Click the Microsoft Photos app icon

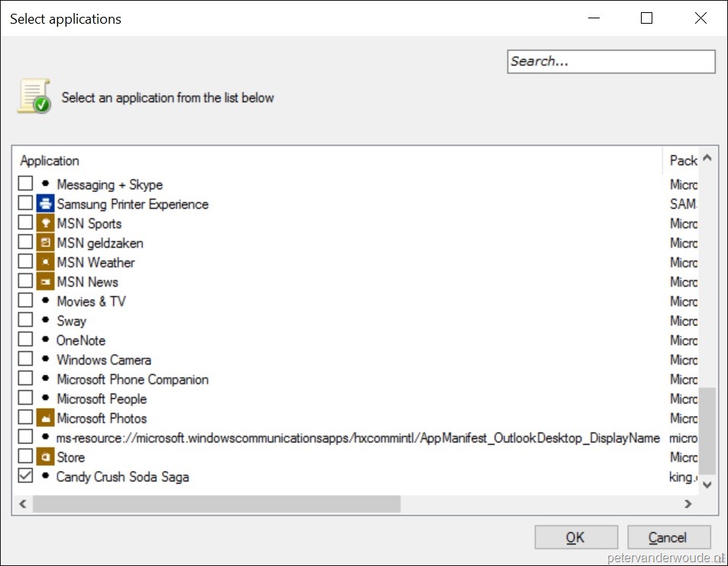tap(46, 418)
